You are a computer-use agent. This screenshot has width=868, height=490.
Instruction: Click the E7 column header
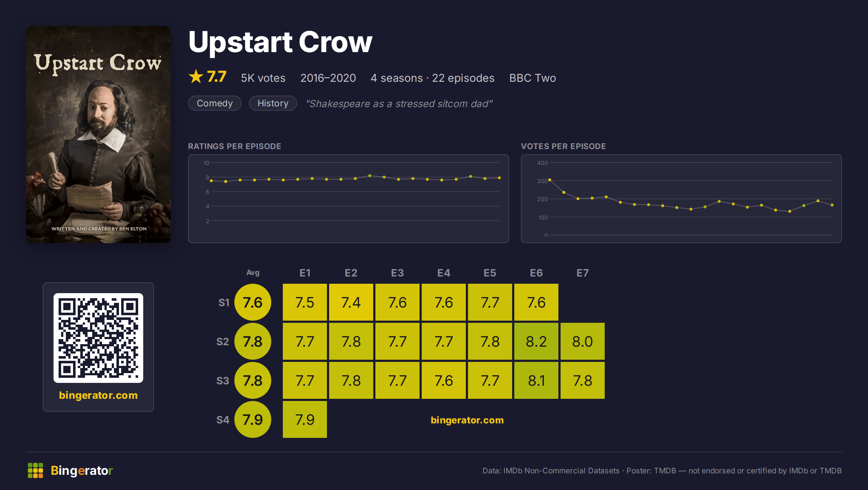coord(583,273)
